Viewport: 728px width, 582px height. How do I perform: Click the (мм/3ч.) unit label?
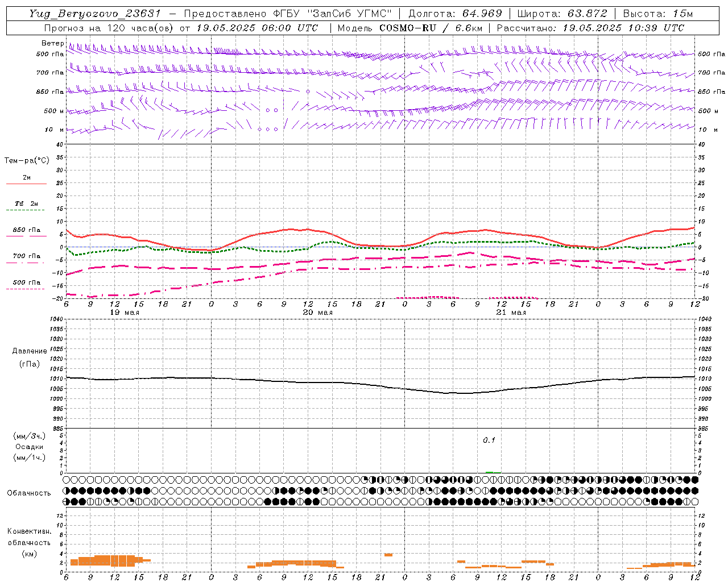(30, 436)
